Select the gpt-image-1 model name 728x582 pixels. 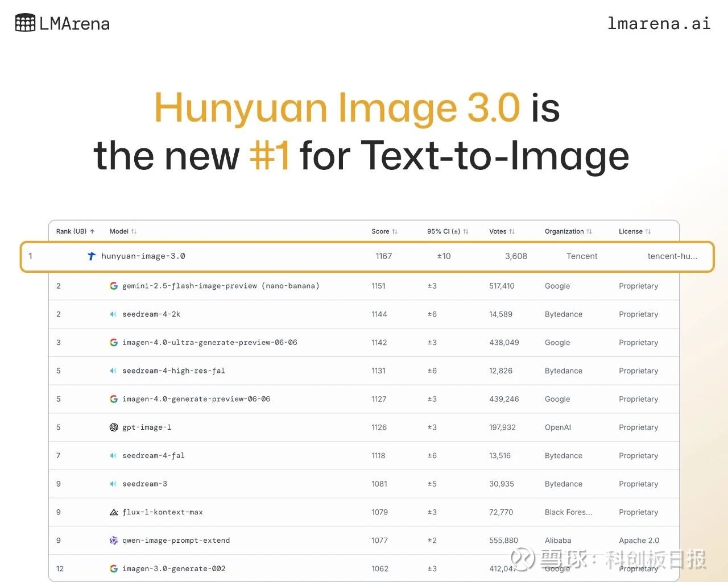[147, 427]
